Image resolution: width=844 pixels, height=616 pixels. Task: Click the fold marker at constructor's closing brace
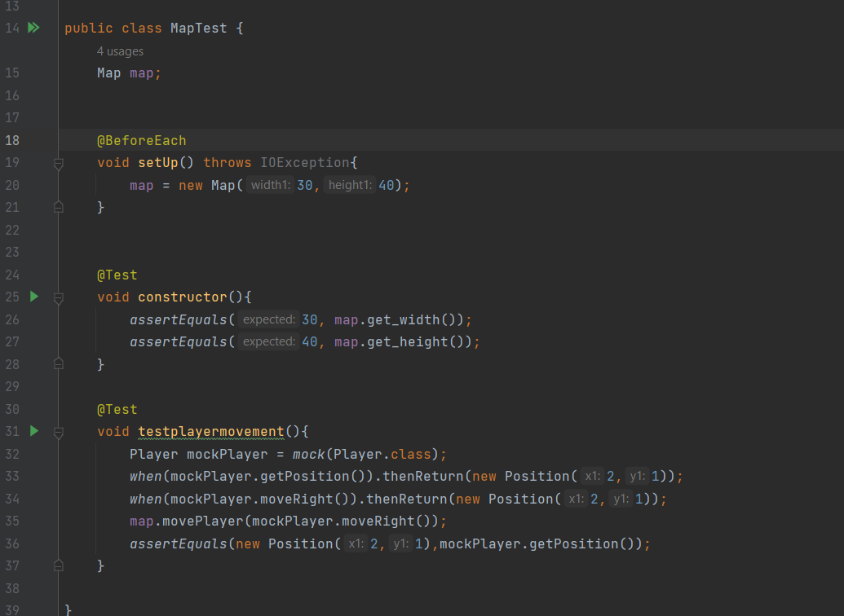(x=58, y=363)
